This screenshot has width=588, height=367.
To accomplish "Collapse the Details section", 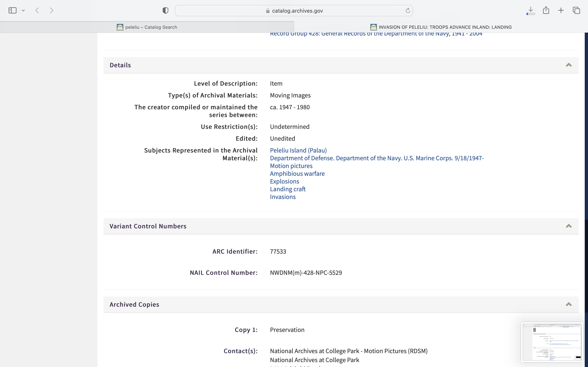I will 569,65.
